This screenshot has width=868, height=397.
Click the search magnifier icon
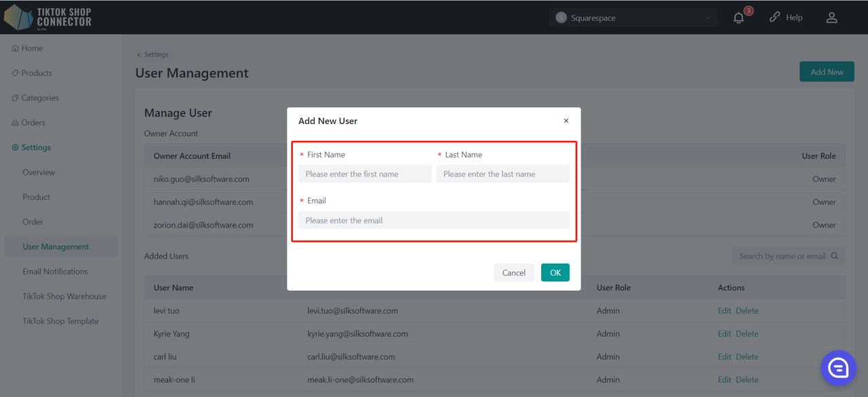coord(834,256)
